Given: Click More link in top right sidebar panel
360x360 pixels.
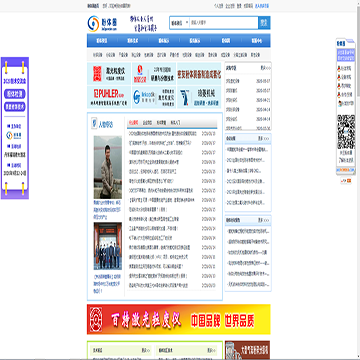Looking at the screenshot, I should pos(265,68).
